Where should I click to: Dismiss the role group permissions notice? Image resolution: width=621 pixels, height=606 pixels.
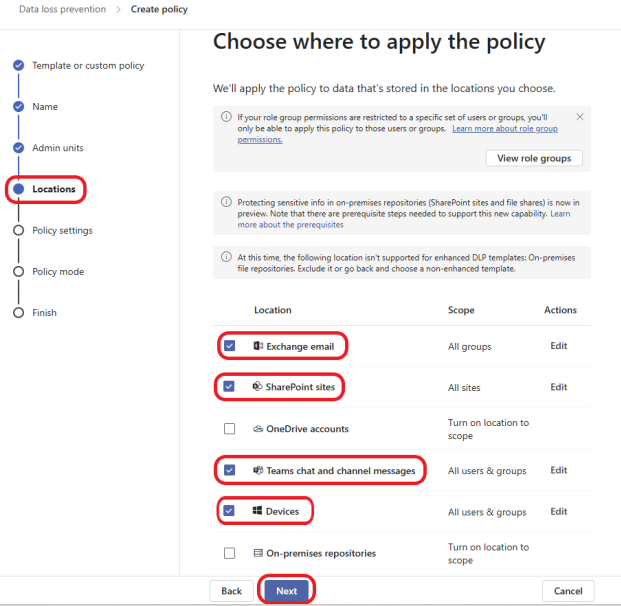579,117
